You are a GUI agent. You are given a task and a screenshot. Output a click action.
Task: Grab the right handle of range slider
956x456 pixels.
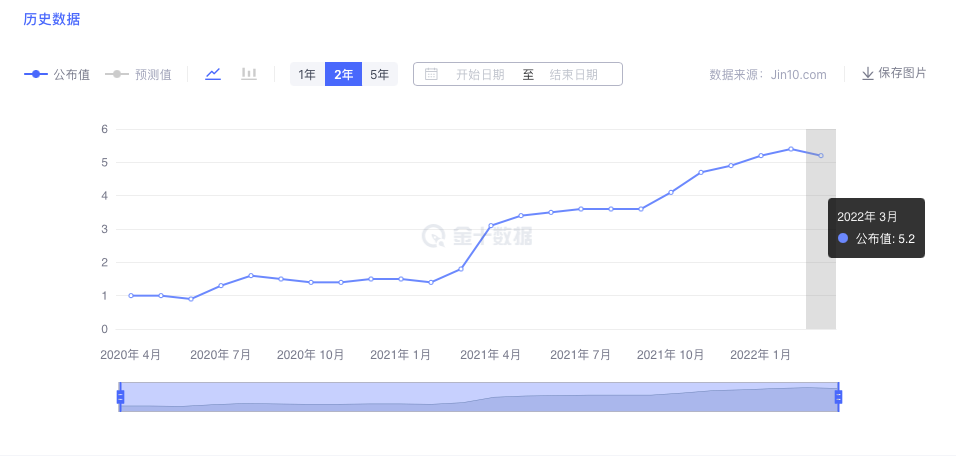tap(838, 397)
